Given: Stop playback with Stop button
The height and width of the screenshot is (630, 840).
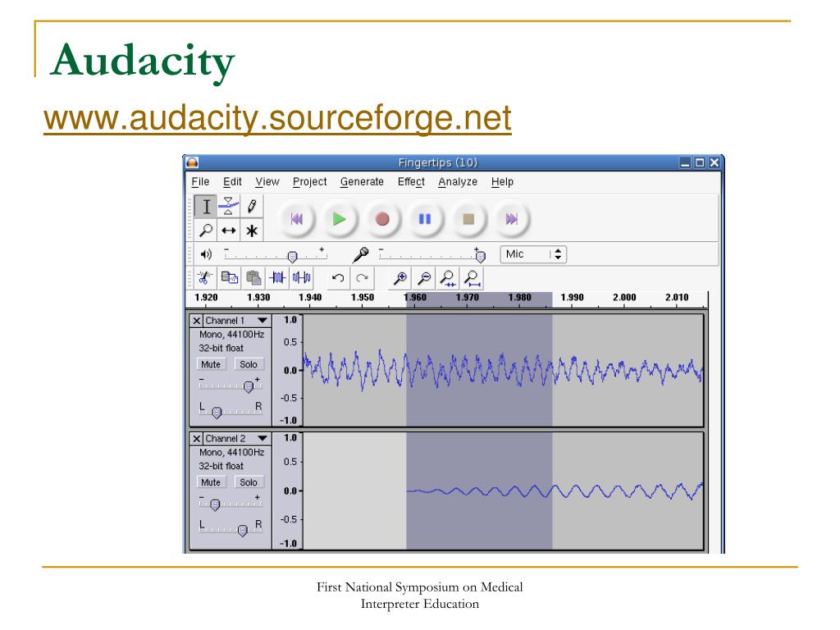Looking at the screenshot, I should 468,218.
